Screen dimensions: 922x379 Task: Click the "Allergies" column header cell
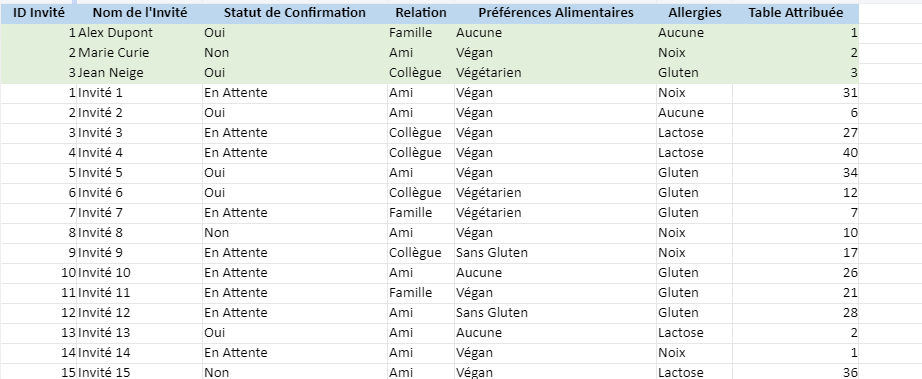coord(694,13)
